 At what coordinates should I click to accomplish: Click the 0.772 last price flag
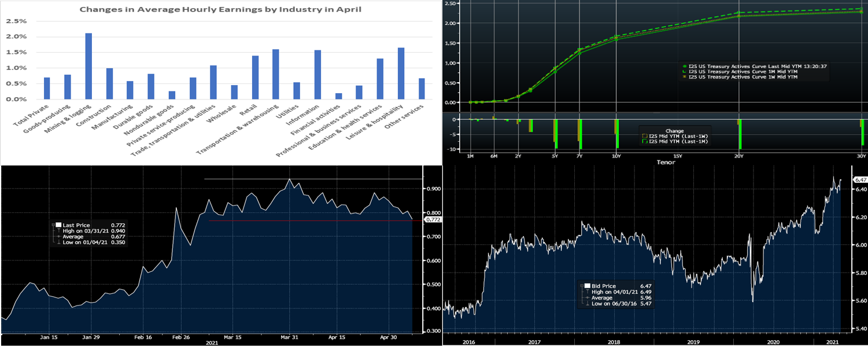[433, 220]
